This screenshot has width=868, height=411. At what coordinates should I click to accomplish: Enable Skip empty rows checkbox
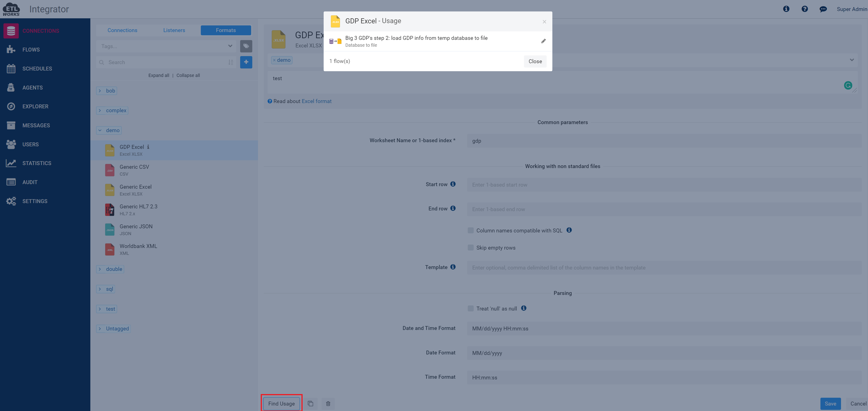click(x=471, y=248)
